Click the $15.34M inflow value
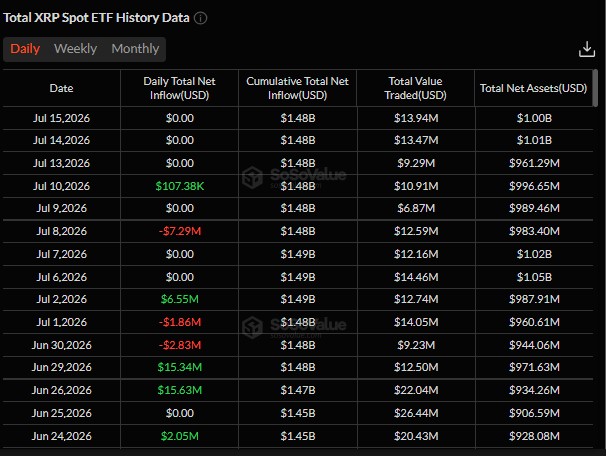Screen dimensions: 606x456 (x=180, y=367)
